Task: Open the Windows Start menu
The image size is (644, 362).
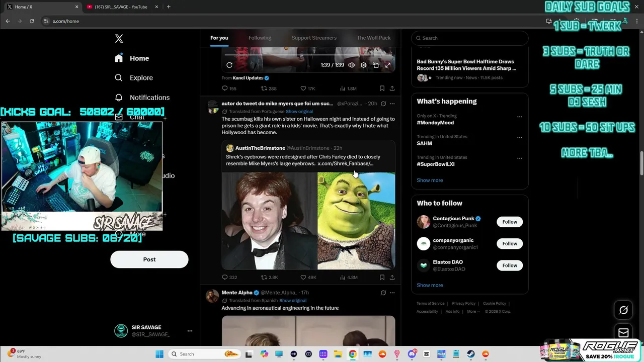Action: coord(159,354)
